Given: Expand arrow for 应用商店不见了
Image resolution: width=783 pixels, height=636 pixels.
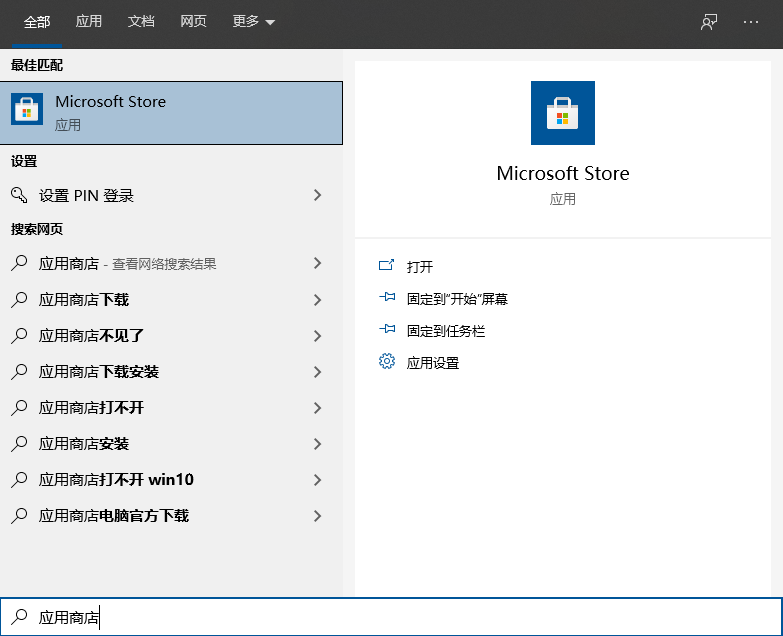Looking at the screenshot, I should pyautogui.click(x=317, y=335).
